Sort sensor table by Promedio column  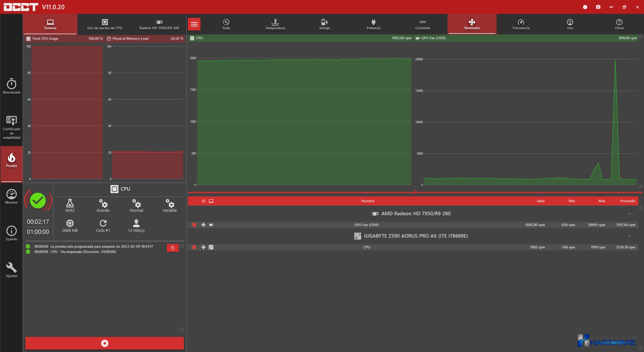tap(628, 201)
